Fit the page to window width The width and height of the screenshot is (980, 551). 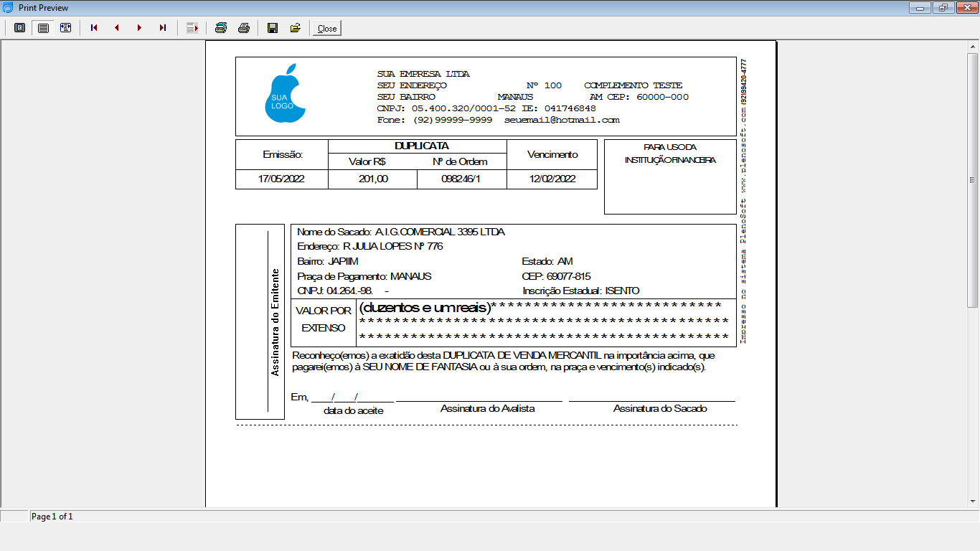[x=66, y=28]
